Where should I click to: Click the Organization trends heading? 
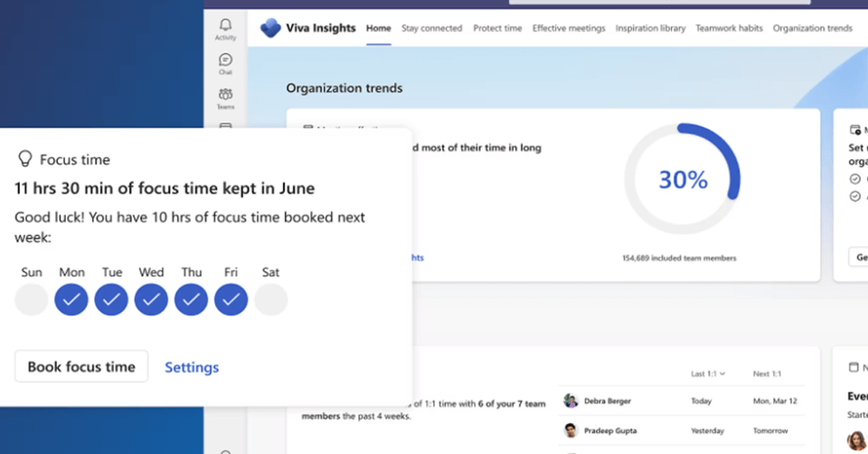click(344, 88)
